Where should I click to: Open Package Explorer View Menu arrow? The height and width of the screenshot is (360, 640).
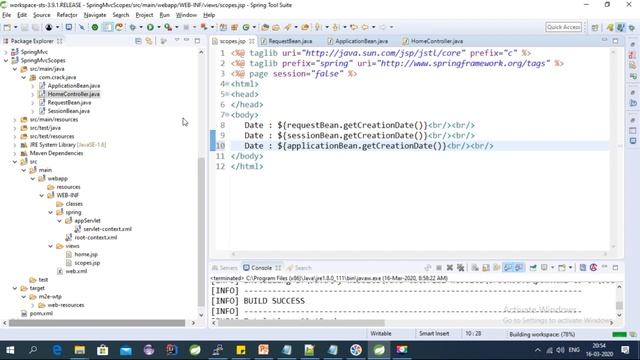177,40
